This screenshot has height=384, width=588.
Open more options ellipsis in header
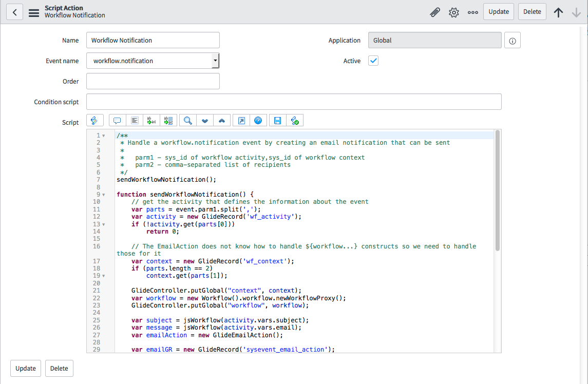473,12
